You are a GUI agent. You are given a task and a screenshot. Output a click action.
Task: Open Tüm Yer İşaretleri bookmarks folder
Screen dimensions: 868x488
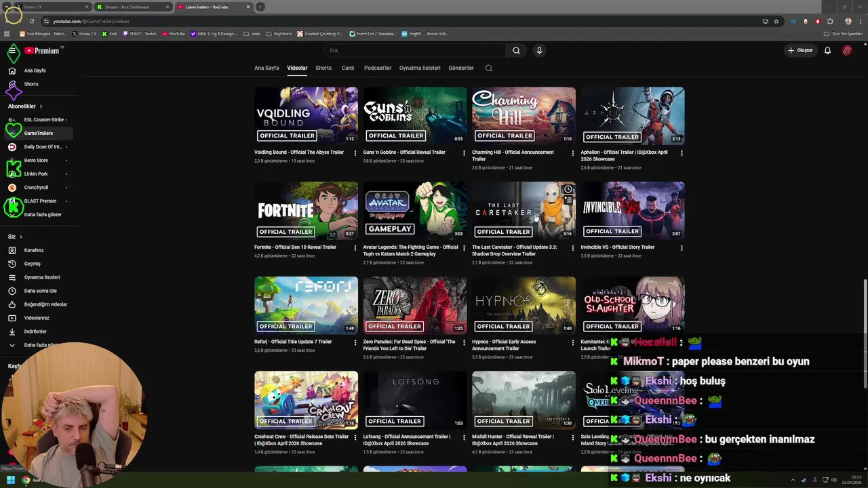click(844, 33)
